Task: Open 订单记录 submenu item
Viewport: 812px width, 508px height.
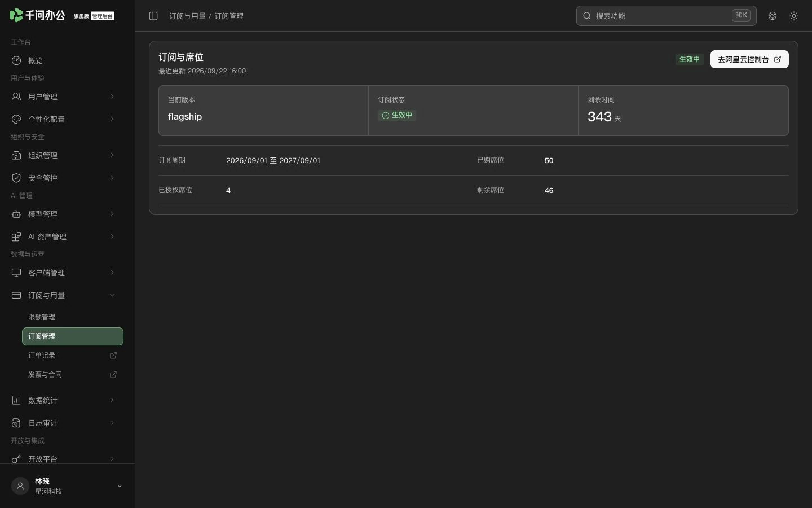Action: [73, 356]
